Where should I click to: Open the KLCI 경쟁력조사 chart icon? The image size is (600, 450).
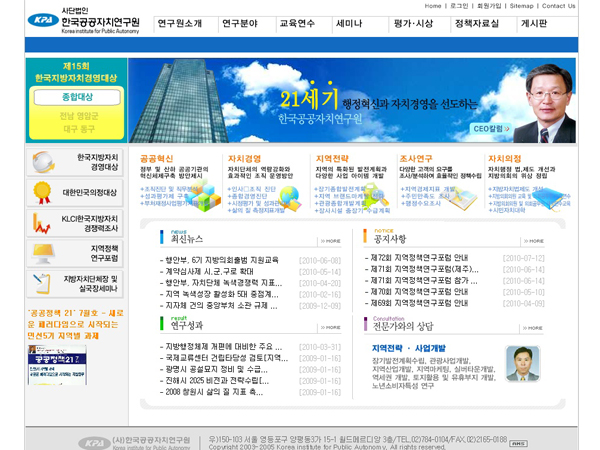(42, 223)
